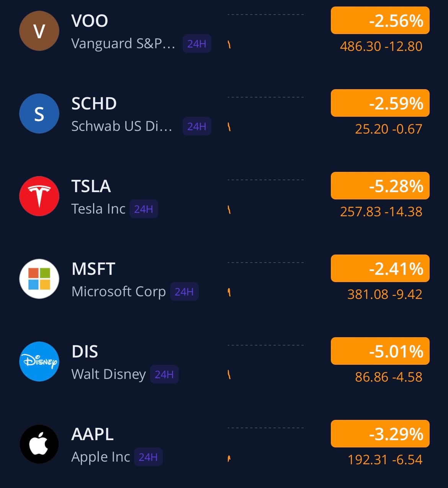The width and height of the screenshot is (448, 488).
Task: Open the VOO brown circle icon
Action: tap(39, 31)
